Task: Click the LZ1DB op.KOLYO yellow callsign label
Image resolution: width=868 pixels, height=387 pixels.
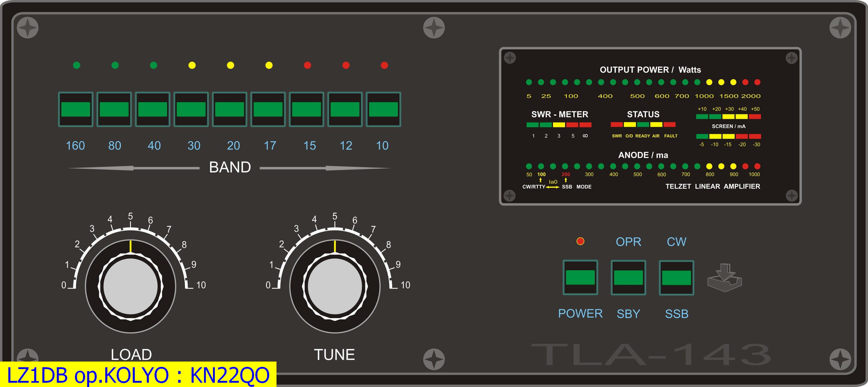Action: click(x=138, y=375)
